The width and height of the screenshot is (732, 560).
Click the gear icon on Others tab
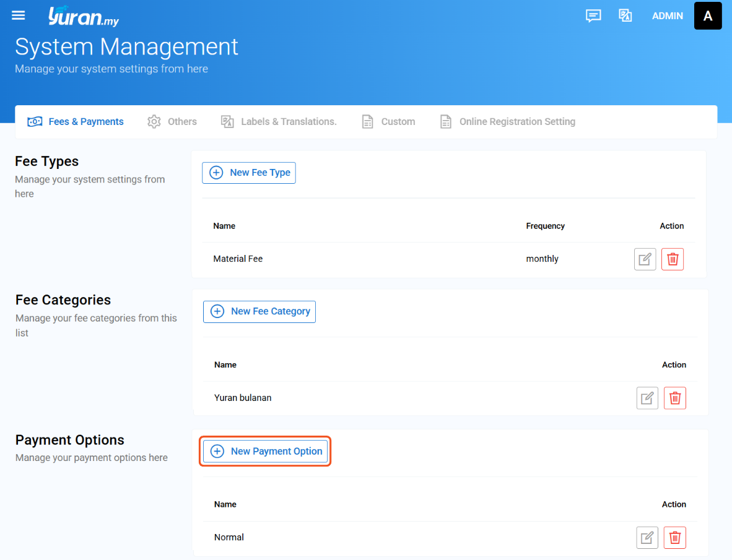click(154, 122)
